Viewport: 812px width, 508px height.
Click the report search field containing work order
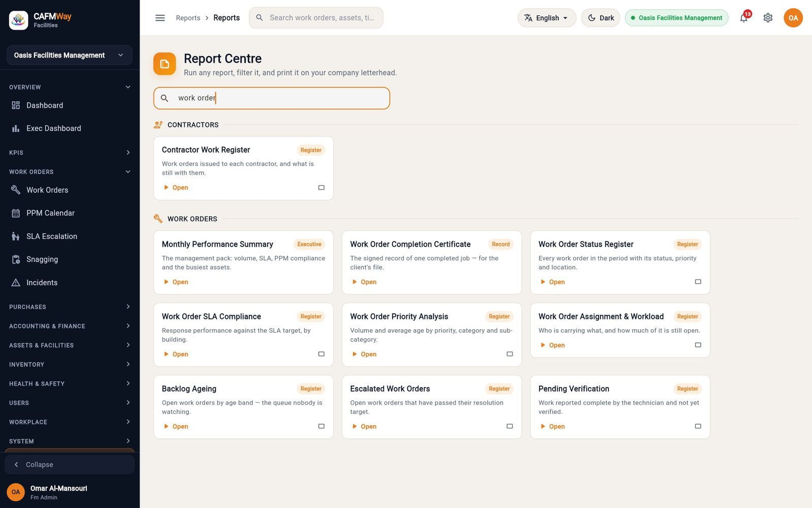click(x=272, y=98)
